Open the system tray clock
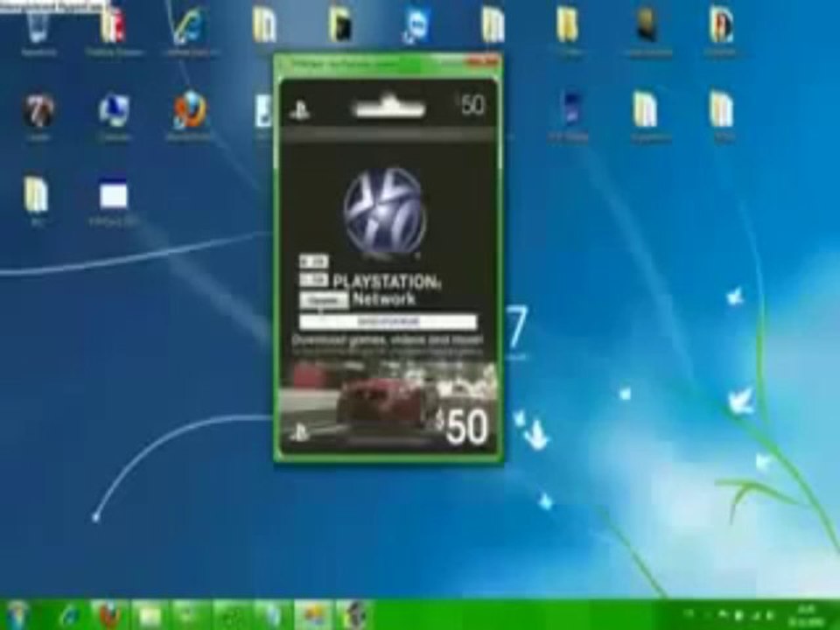This screenshot has width=840, height=630. click(806, 615)
